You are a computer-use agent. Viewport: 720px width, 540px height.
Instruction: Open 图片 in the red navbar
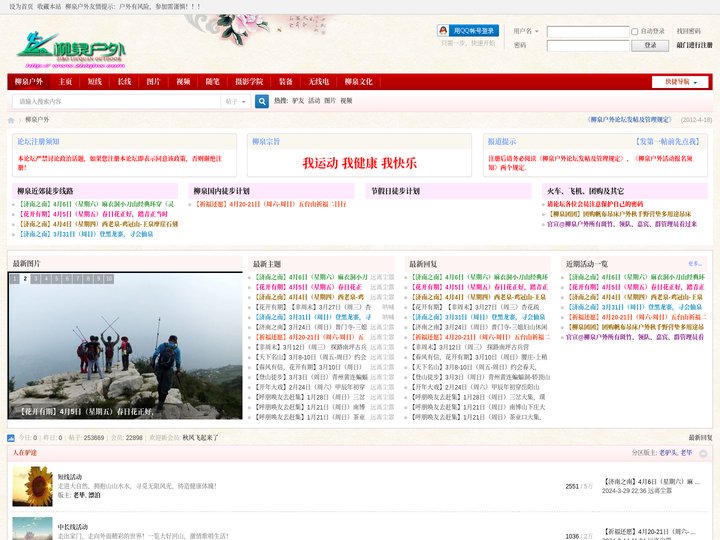coord(153,82)
